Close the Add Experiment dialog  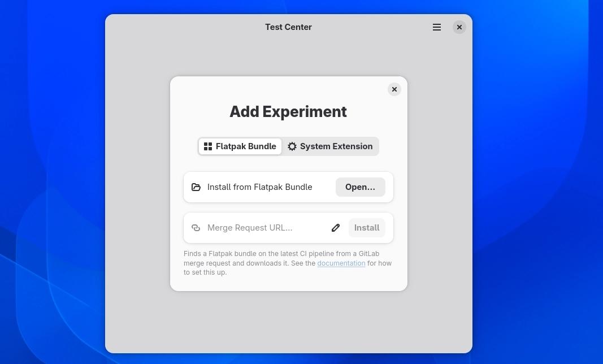[x=394, y=89]
